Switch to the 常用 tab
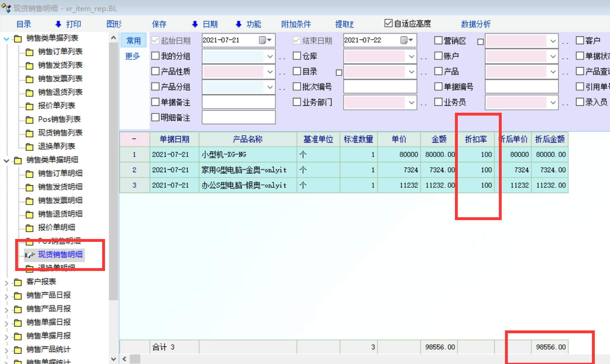The image size is (610, 364). point(133,41)
